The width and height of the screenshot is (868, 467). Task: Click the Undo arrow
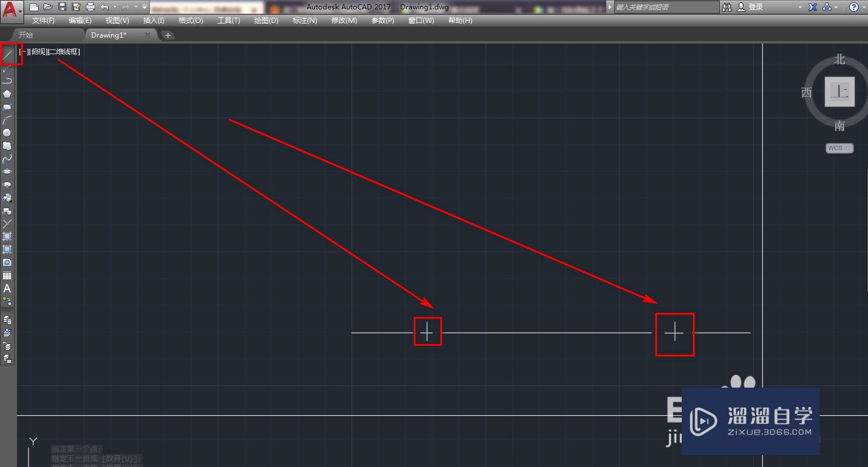point(105,7)
